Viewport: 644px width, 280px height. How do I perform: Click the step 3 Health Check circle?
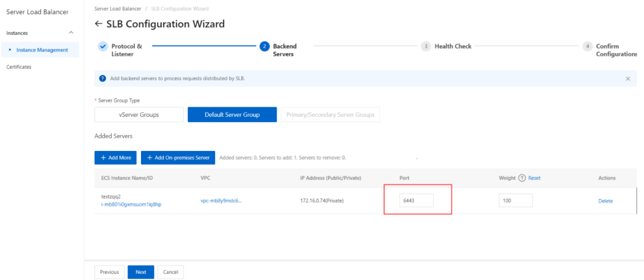click(x=425, y=46)
